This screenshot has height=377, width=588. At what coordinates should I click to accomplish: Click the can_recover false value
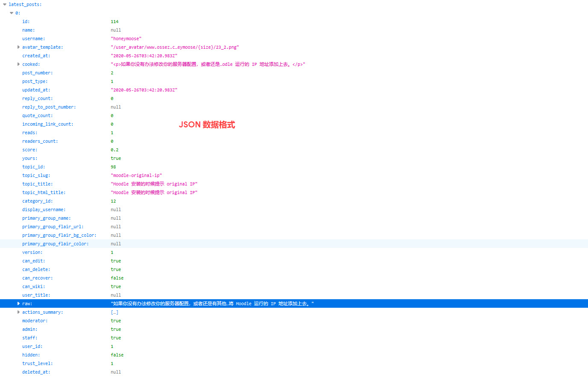117,278
